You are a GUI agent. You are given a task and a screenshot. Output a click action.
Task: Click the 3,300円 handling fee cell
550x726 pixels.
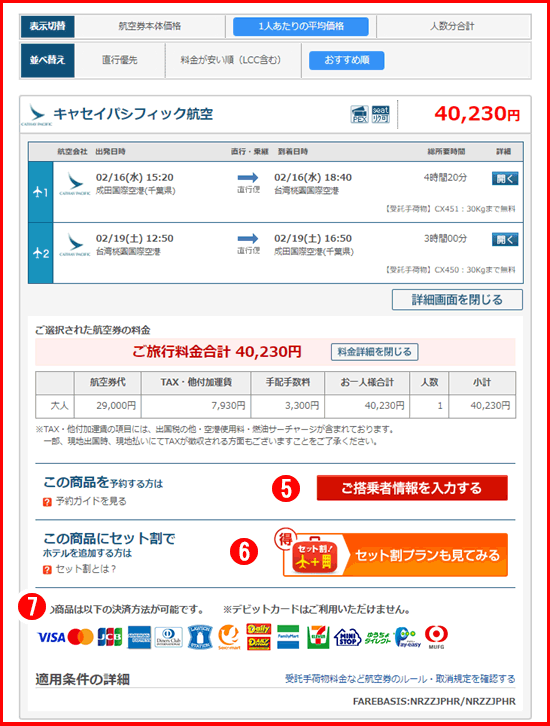point(288,406)
